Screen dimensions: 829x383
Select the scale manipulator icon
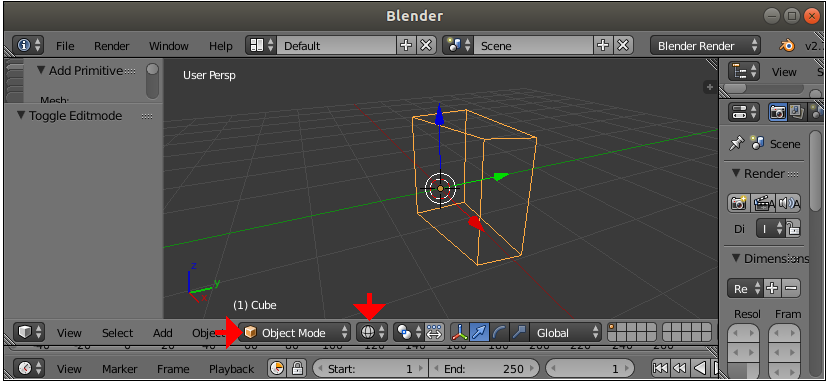pos(519,333)
